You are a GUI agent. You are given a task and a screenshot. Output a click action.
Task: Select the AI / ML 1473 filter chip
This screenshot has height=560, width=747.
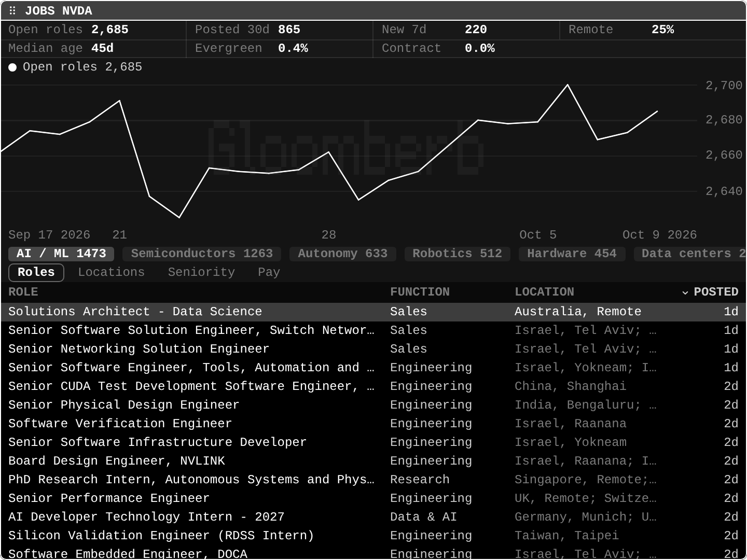[x=61, y=254]
